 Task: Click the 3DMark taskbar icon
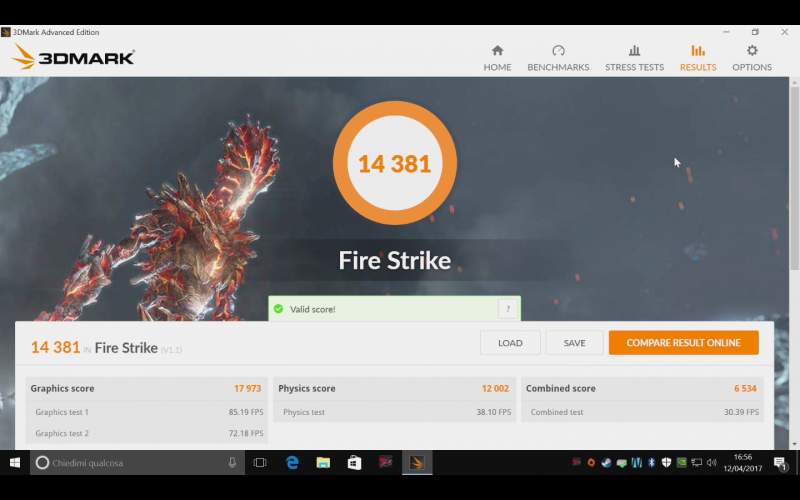pyautogui.click(x=417, y=463)
